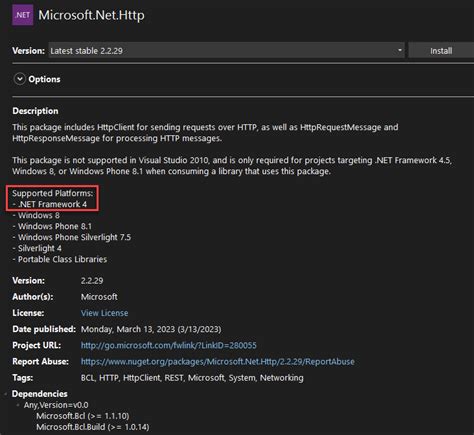Click the License: label
This screenshot has width=474, height=435.
pos(28,313)
